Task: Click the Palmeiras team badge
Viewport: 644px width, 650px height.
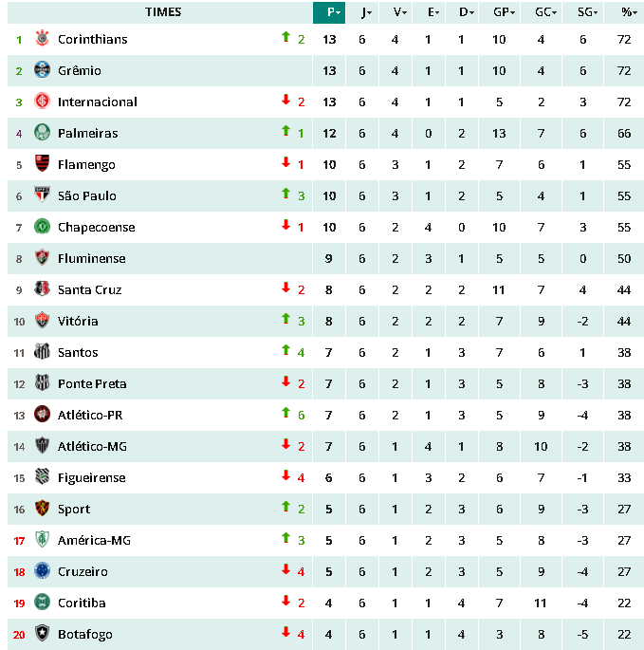Action: 42,133
